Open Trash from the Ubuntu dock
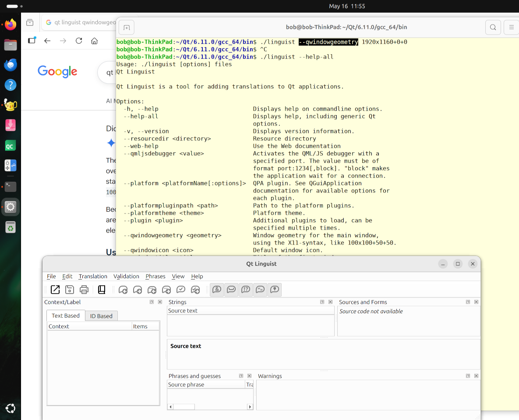This screenshot has width=519, height=420. coord(11,227)
